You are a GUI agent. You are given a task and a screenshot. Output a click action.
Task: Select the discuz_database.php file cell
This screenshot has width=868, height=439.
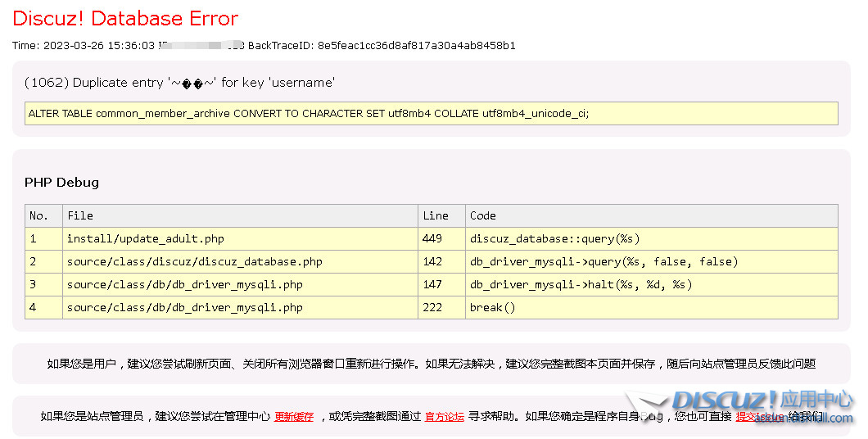194,262
